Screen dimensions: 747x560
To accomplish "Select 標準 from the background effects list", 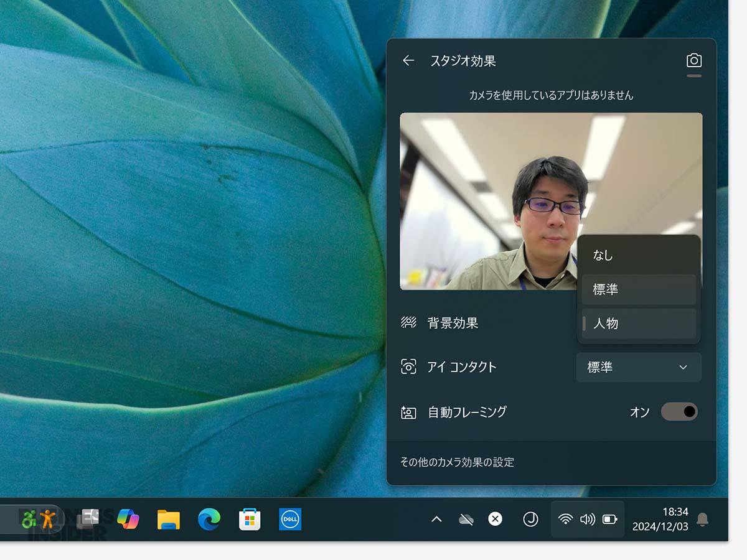I will coord(638,289).
